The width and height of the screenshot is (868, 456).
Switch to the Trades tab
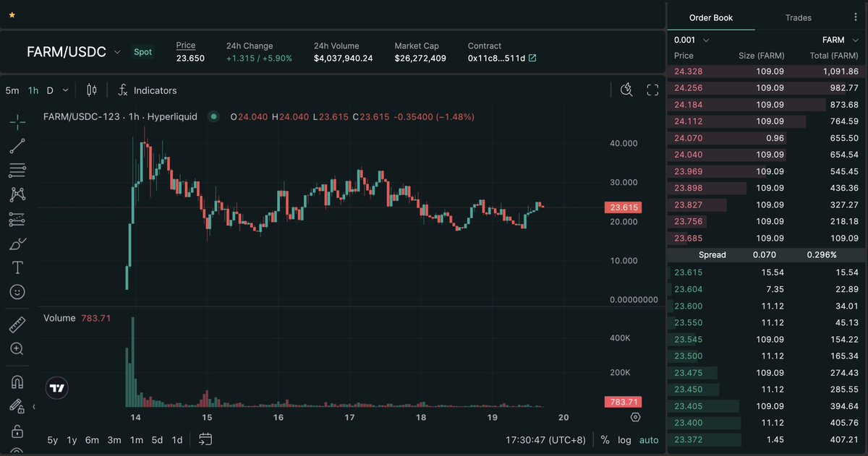coord(799,17)
